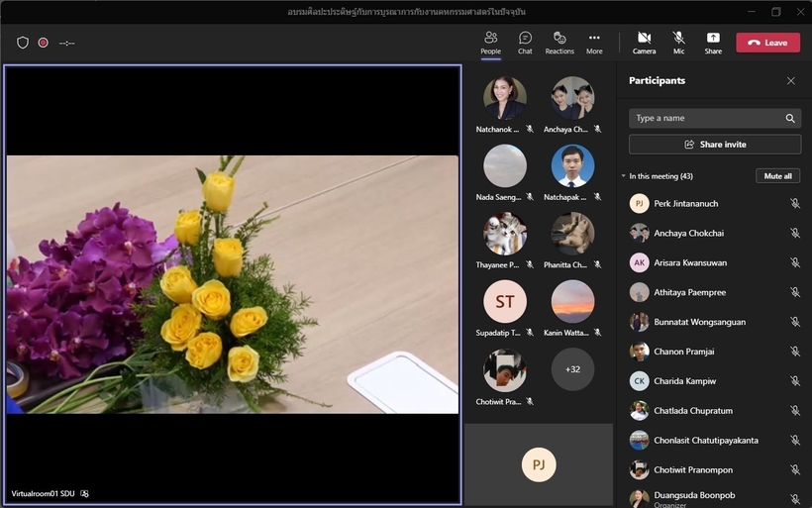Click mic icon next to Arisara Kwansuwan

[795, 262]
